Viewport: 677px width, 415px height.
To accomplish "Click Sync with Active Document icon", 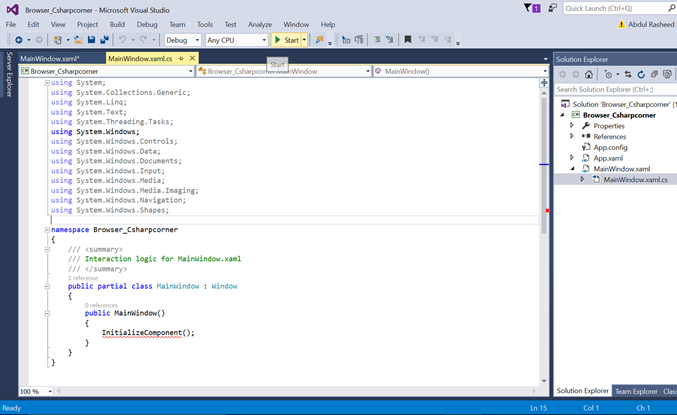I will (x=627, y=74).
